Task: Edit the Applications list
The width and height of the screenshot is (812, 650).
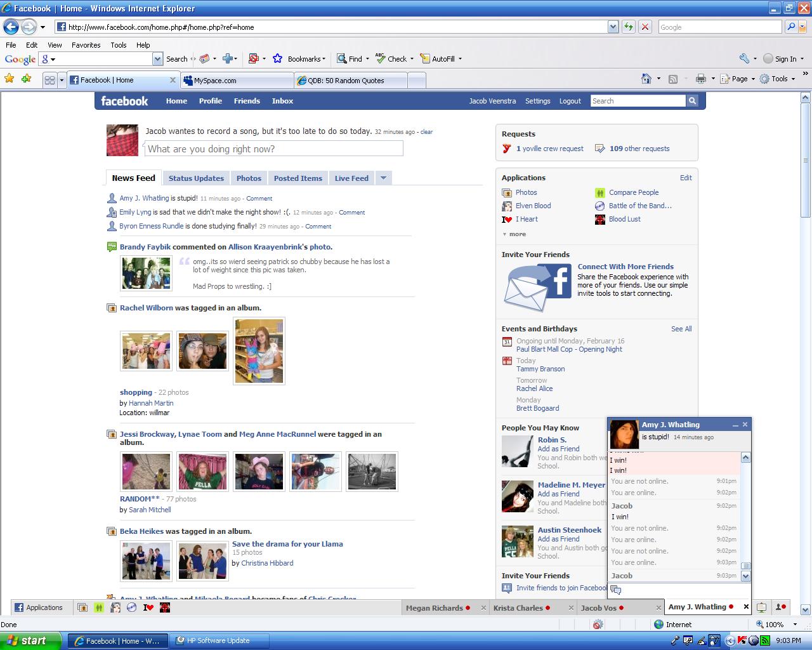Action: [x=686, y=178]
